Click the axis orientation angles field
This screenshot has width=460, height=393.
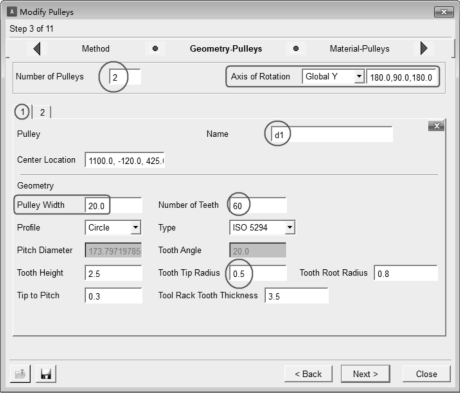401,77
